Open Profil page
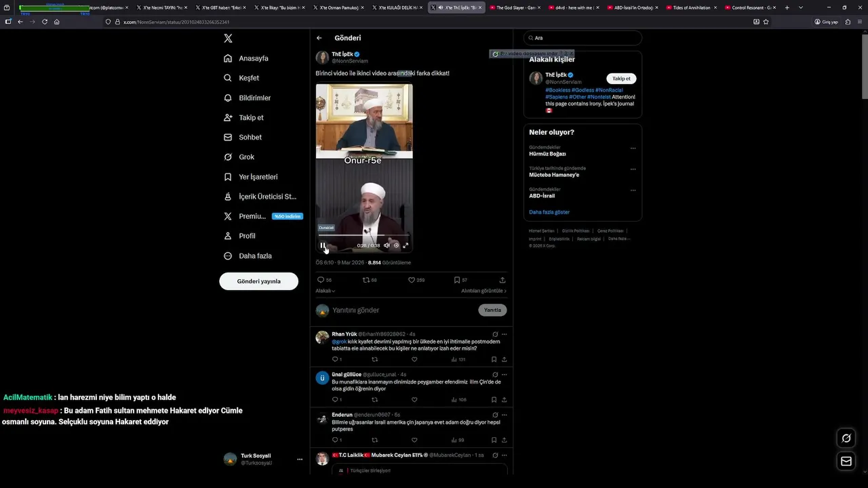 239,236
